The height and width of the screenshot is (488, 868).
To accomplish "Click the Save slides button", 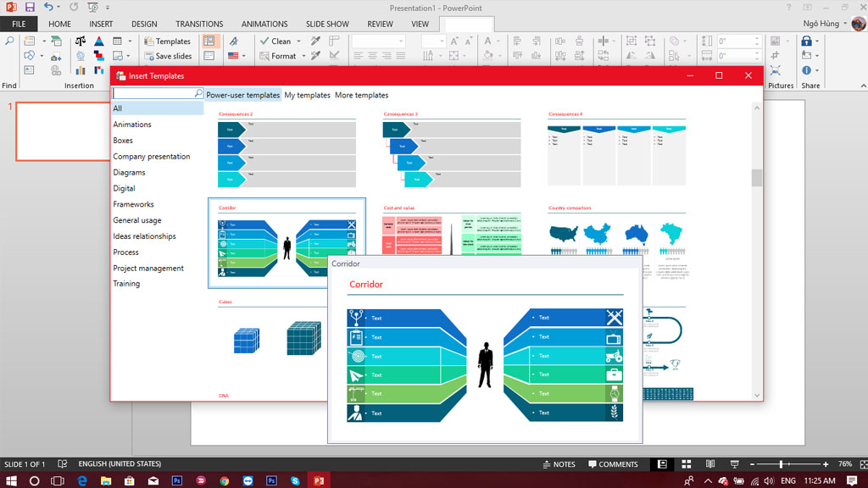I will pyautogui.click(x=168, y=56).
